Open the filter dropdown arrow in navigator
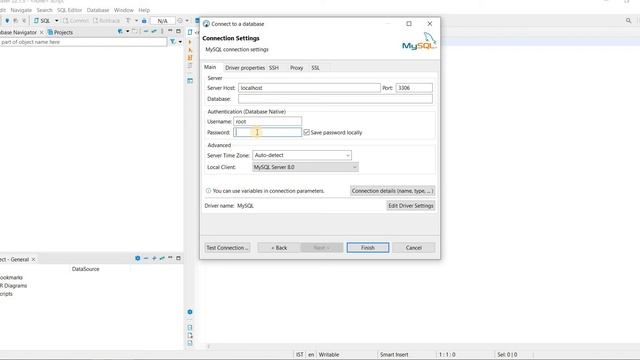This screenshot has height=360, width=640. 180,42
